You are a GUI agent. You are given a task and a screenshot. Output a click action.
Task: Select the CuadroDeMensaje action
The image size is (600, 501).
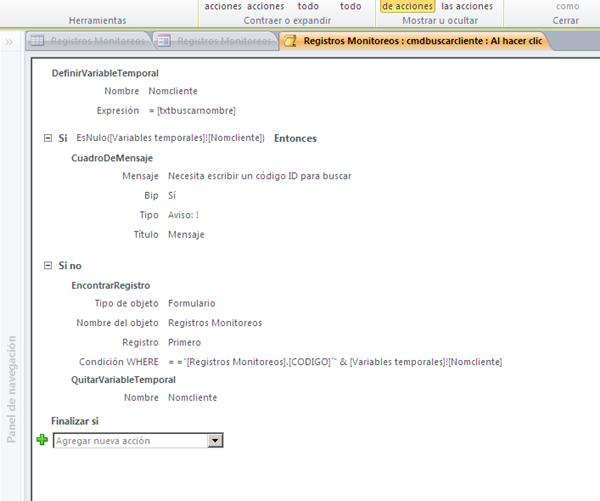tap(112, 158)
